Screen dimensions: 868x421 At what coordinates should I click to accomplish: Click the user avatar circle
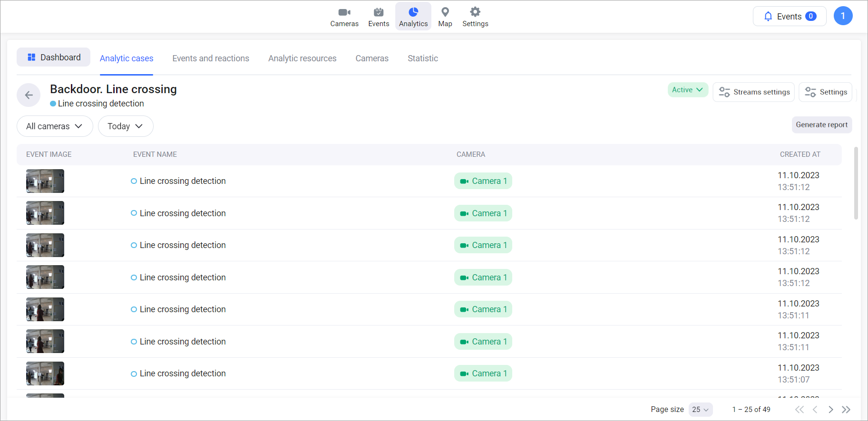coord(843,16)
